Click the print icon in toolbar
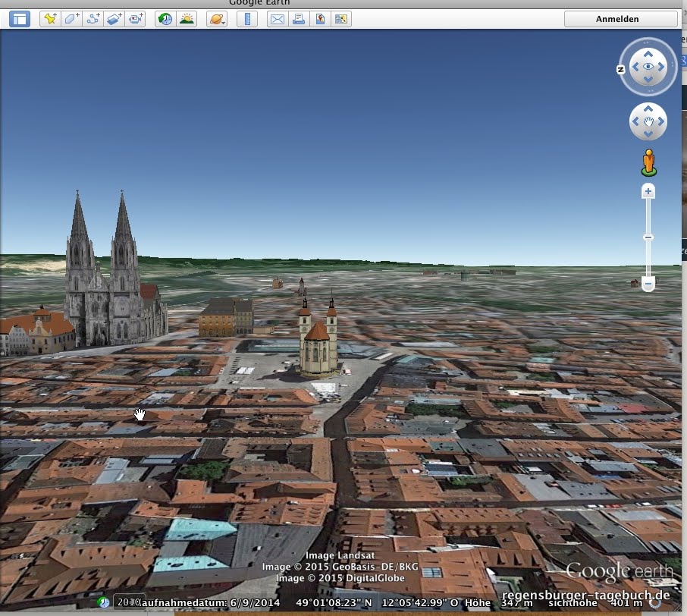The width and height of the screenshot is (687, 616). (x=299, y=19)
